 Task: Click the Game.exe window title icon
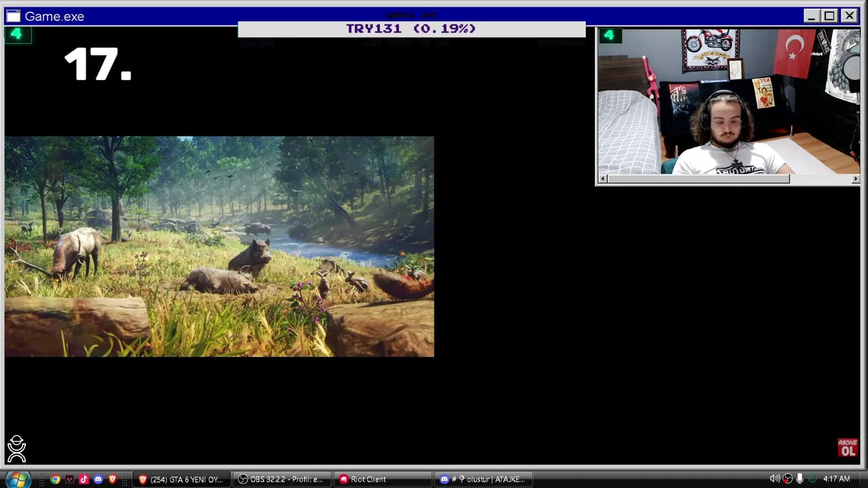[x=13, y=16]
